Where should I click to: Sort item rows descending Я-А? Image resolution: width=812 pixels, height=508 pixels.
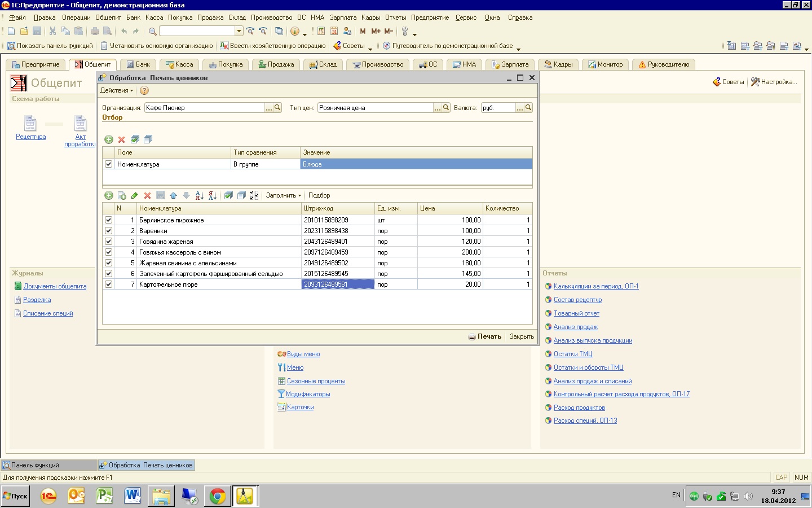click(x=212, y=195)
